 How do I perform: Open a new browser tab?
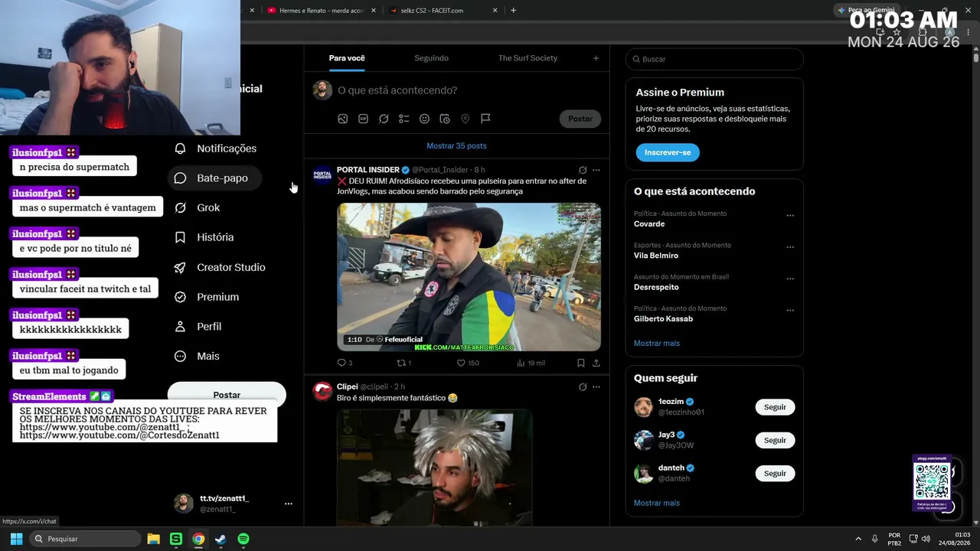[x=513, y=11]
